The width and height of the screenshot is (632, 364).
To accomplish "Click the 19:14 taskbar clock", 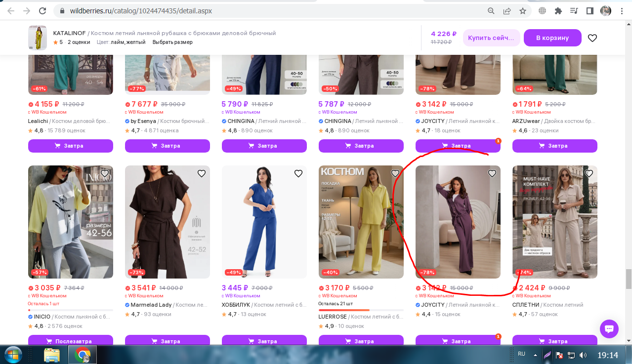I will click(608, 355).
